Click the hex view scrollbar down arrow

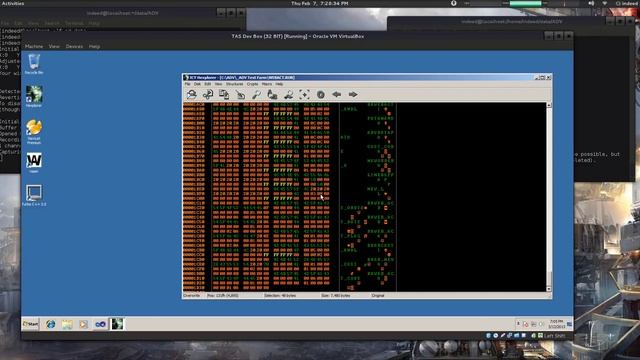click(x=549, y=289)
